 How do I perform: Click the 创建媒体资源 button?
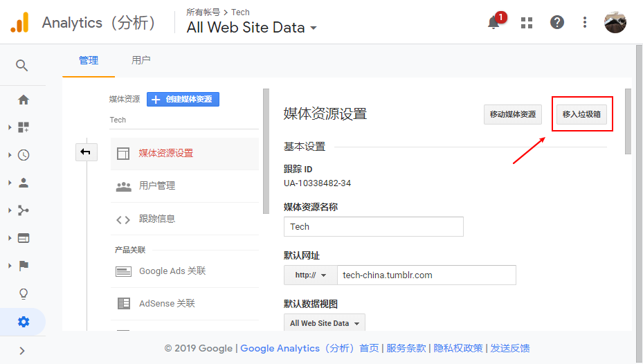[x=183, y=99]
